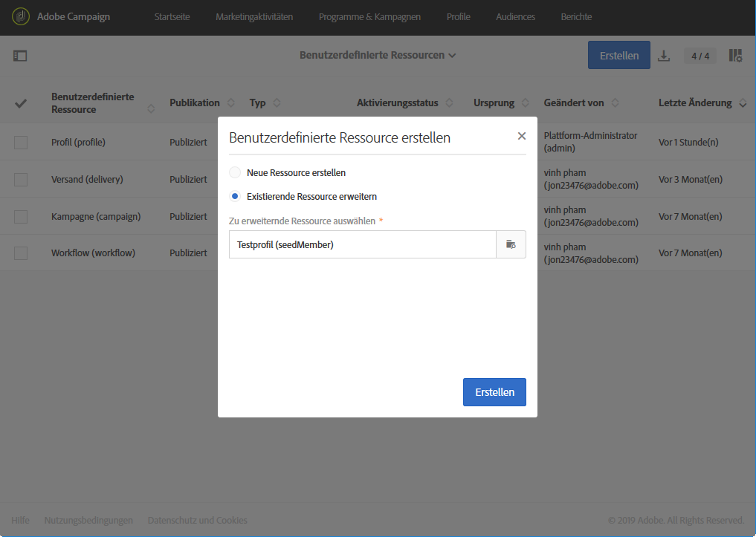Image resolution: width=756 pixels, height=537 pixels.
Task: Toggle the select-all checkmark in table header
Action: pos(21,103)
